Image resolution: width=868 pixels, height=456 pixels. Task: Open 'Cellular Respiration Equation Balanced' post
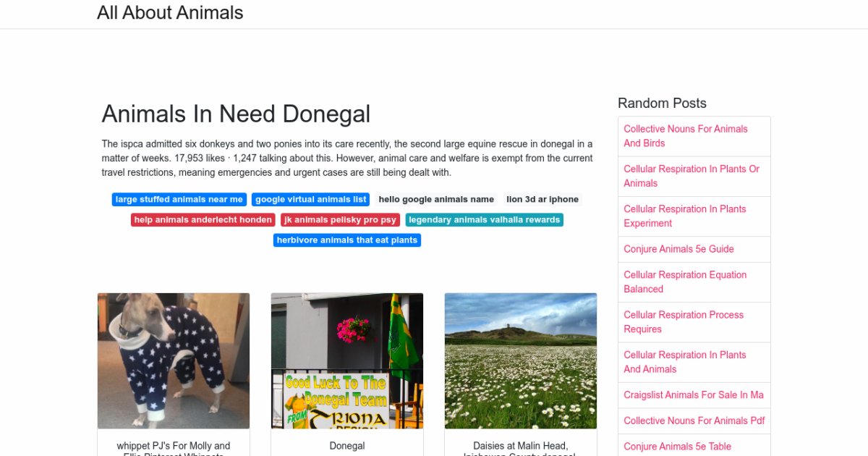click(x=685, y=282)
